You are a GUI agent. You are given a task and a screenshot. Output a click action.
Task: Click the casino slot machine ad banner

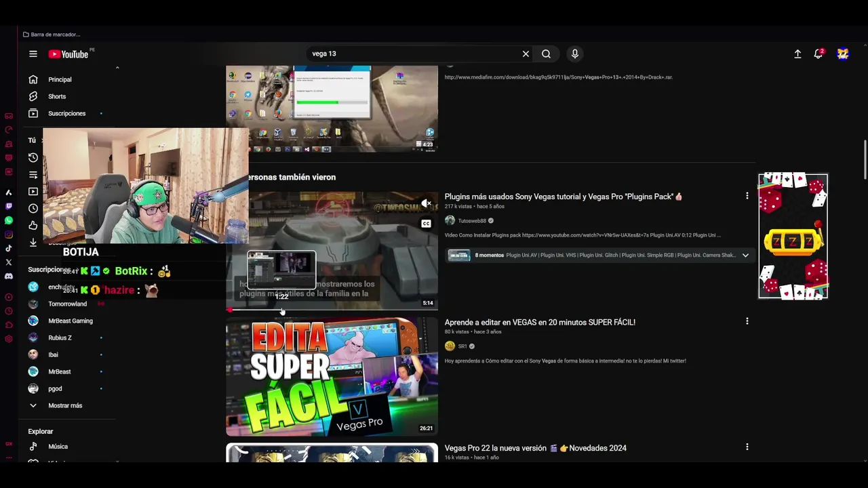coord(793,236)
